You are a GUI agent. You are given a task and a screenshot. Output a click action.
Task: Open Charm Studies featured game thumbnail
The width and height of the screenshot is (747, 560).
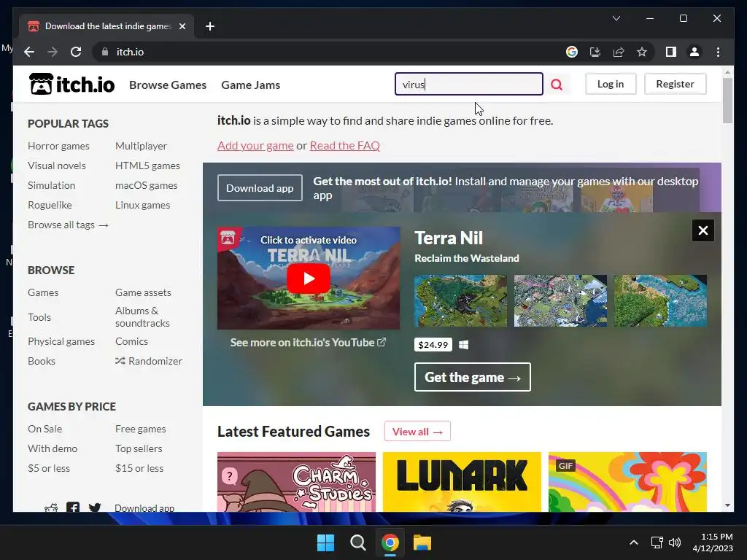click(296, 482)
